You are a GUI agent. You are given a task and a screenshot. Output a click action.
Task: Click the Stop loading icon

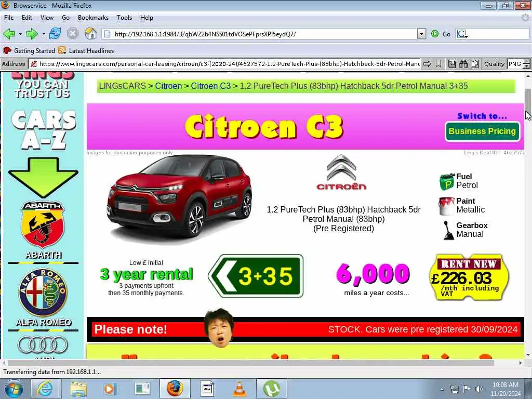pyautogui.click(x=73, y=34)
